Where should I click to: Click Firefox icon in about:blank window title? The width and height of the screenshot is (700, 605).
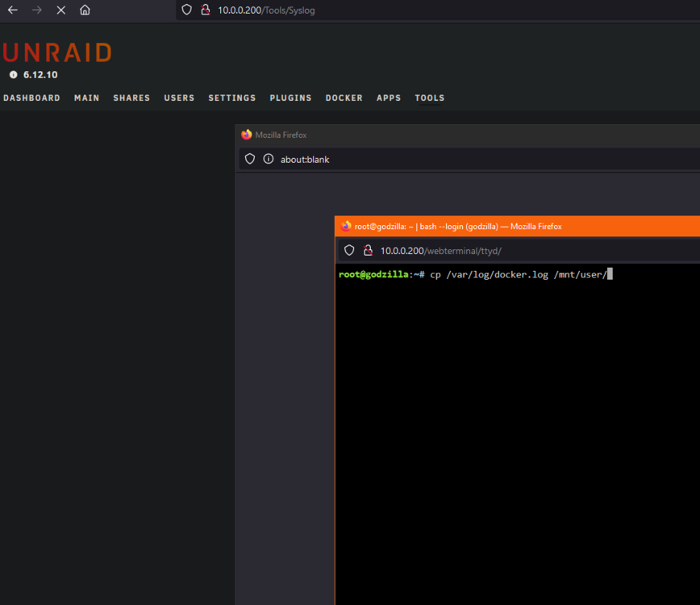[247, 135]
